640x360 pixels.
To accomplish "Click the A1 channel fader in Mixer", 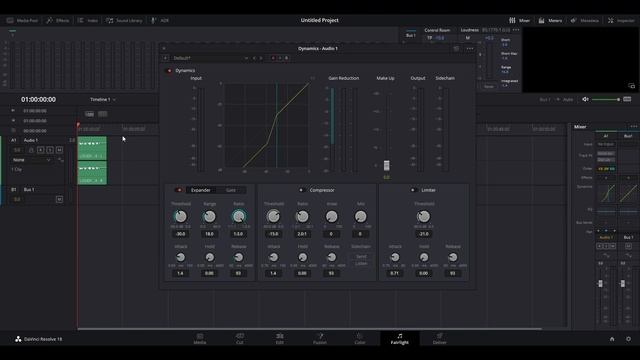I will (600, 283).
